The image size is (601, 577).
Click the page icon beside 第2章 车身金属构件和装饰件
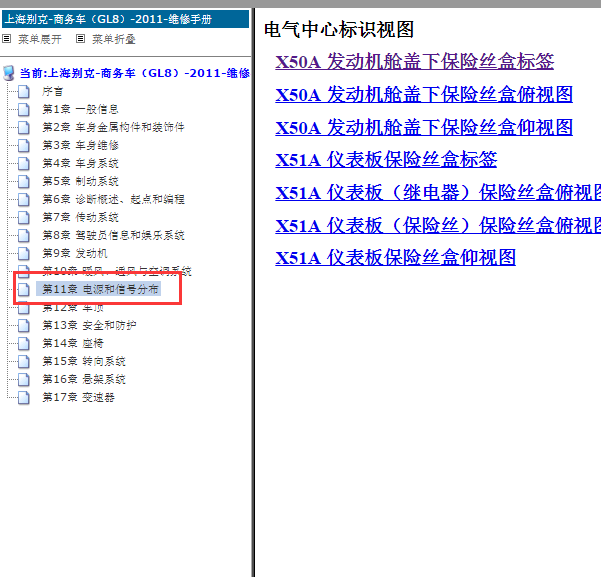pos(24,127)
